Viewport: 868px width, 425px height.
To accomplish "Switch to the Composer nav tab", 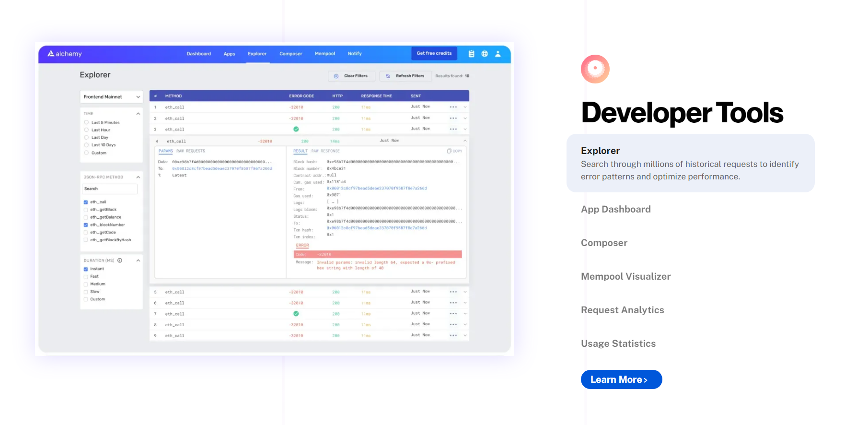I will coord(291,54).
